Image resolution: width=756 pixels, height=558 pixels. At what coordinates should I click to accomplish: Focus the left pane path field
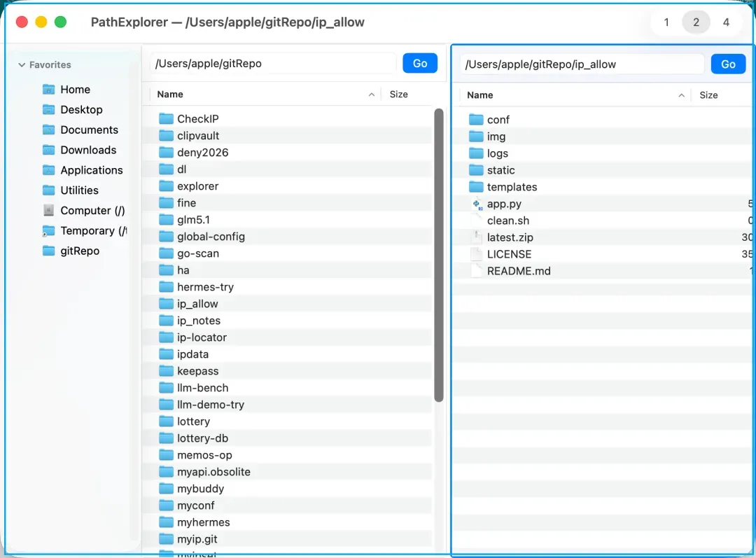pos(272,64)
